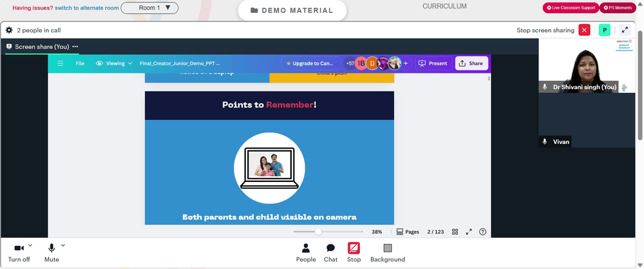The image size is (644, 269).
Task: Click switch to alternate room link
Action: point(87,8)
